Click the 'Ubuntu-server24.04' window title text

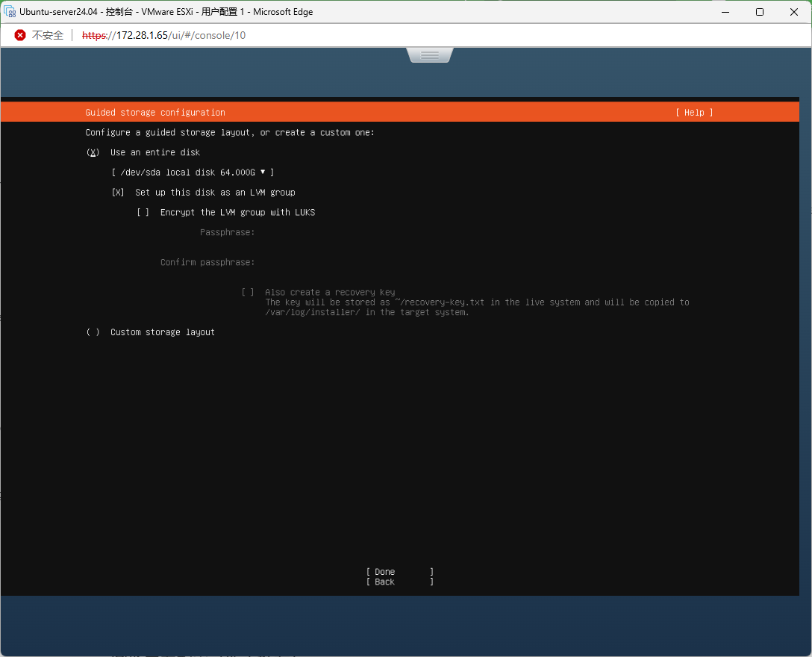pyautogui.click(x=59, y=12)
